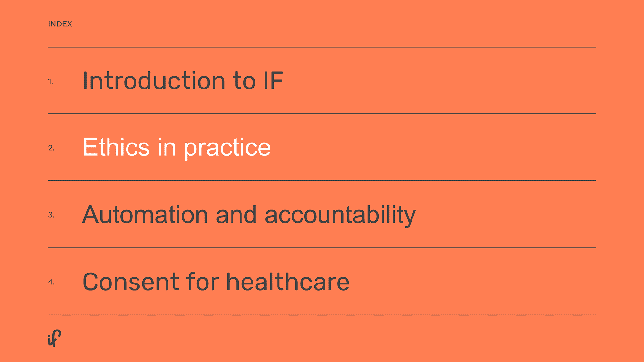Open the Consent for healthcare section
The image size is (644, 362).
coord(216,282)
